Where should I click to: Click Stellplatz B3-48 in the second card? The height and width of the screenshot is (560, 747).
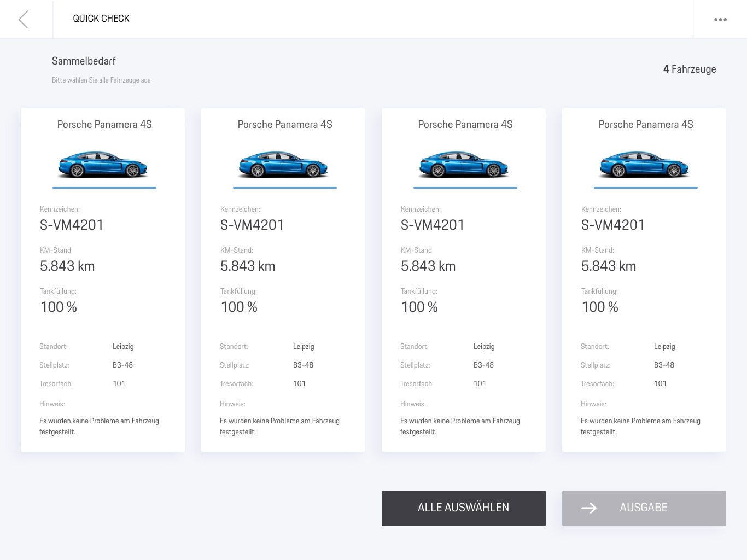(x=303, y=365)
